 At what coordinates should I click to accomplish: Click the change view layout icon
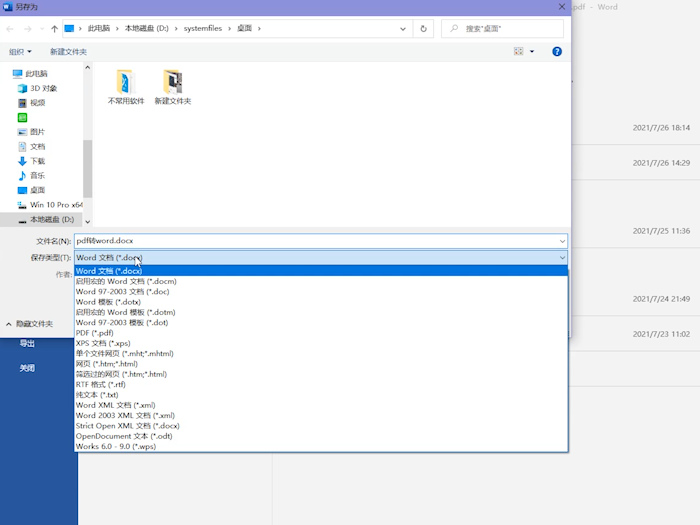[519, 51]
